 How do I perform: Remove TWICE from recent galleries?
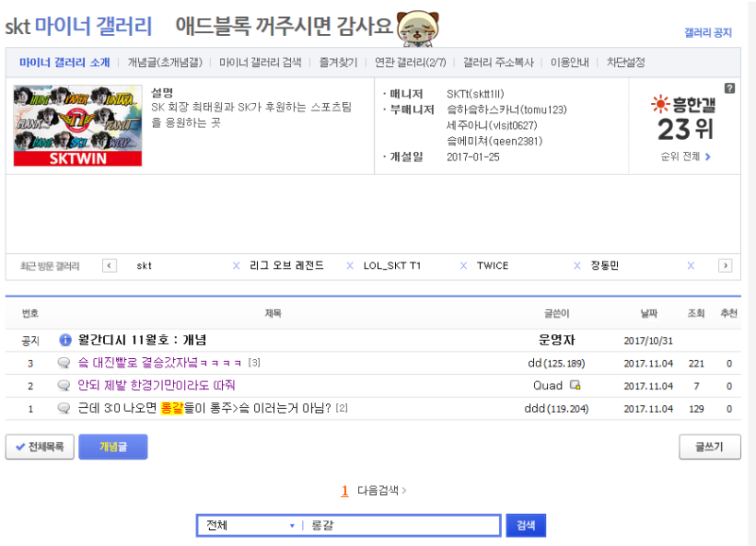pyautogui.click(x=577, y=265)
